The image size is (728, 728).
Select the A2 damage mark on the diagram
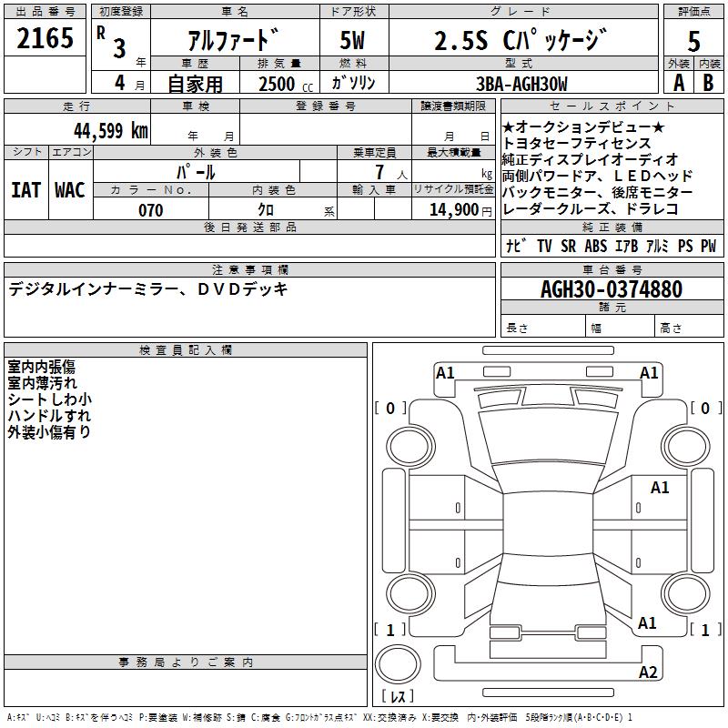tap(648, 672)
